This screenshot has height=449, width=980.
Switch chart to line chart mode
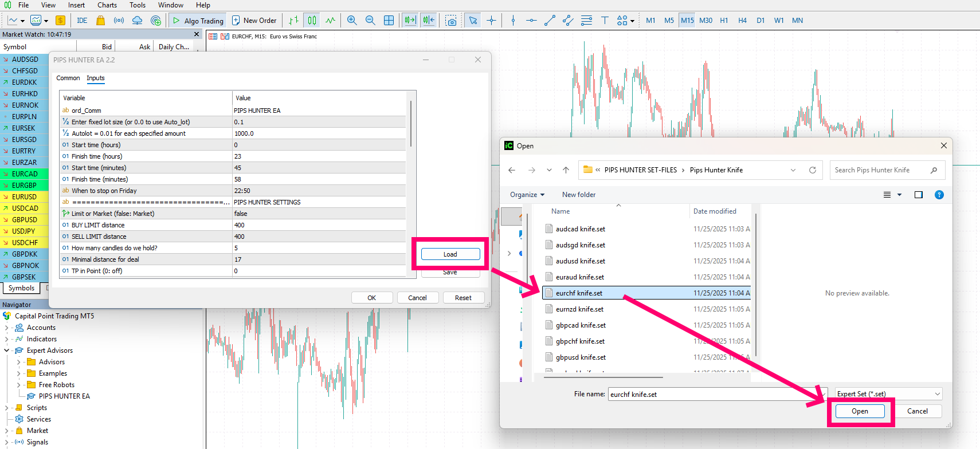pyautogui.click(x=331, y=21)
